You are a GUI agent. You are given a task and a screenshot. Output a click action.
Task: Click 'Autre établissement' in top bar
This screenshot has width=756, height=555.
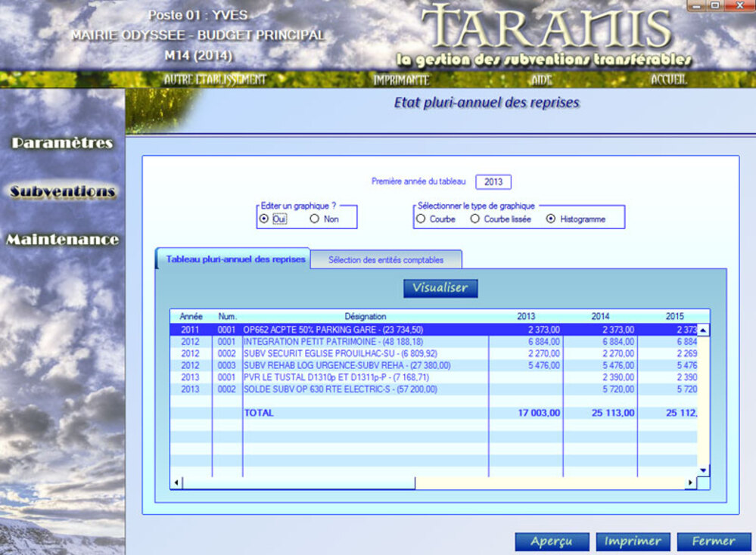pos(215,79)
